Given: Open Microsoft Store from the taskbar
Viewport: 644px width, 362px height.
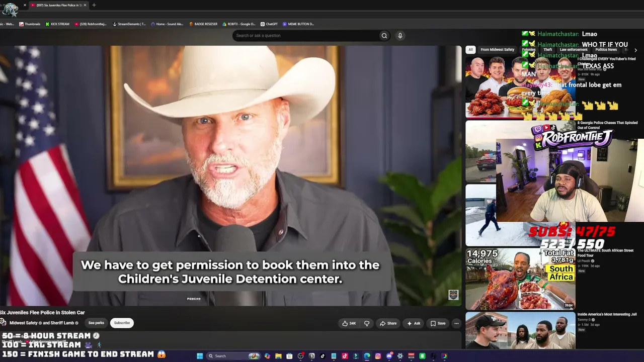Looking at the screenshot, I should 289,356.
